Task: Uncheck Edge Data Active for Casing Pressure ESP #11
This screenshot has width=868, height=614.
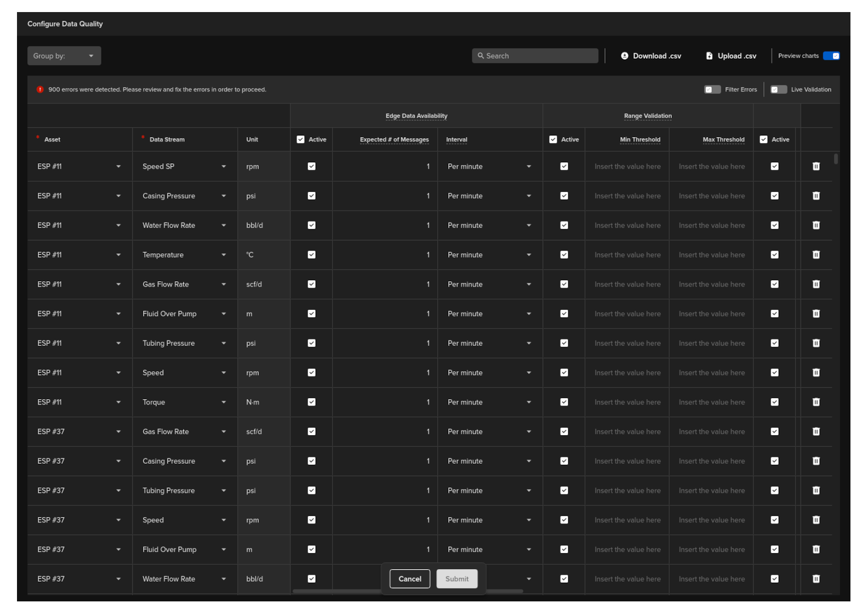Action: (x=311, y=196)
